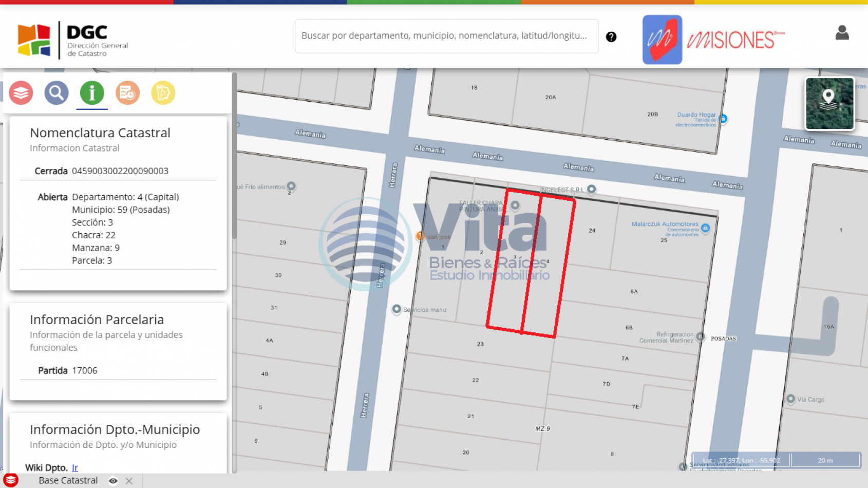
Task: Click the Nomenclatura Catastral heading
Action: pos(100,133)
